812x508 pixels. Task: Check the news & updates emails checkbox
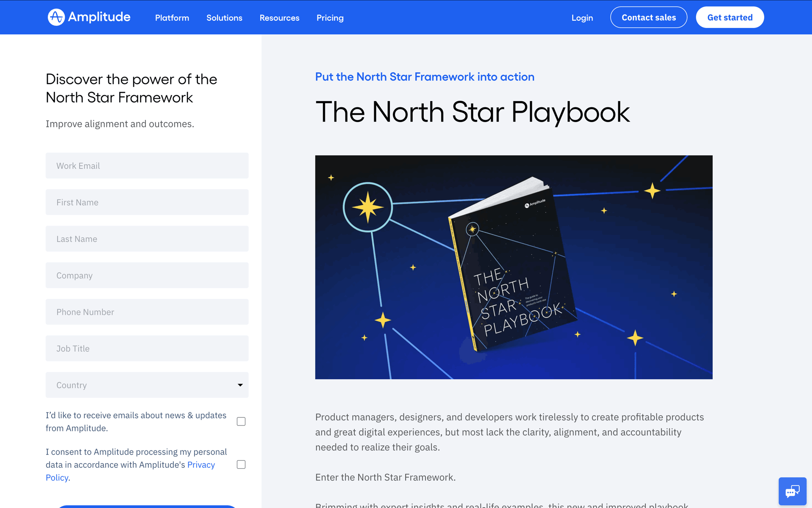[x=241, y=422]
